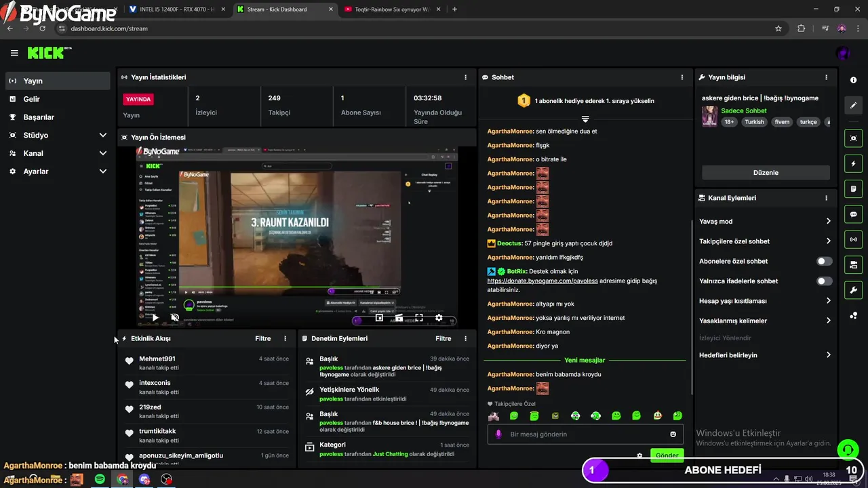Bookmark this page with the star icon
Screen dimensions: 868x488
click(x=778, y=28)
